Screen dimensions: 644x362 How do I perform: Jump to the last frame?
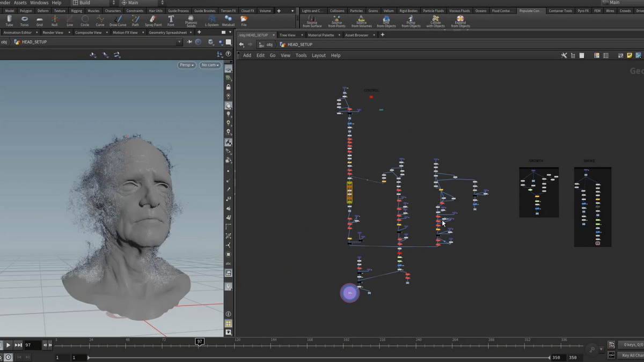point(18,345)
